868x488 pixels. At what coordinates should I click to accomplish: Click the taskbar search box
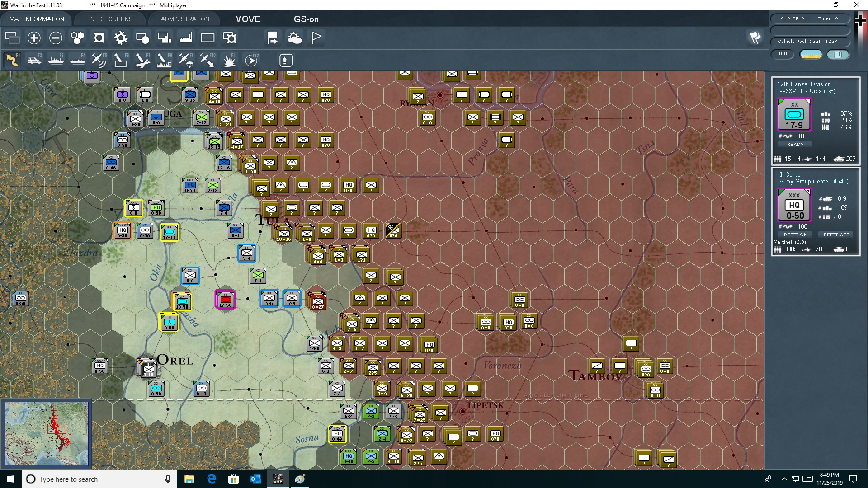[x=99, y=479]
